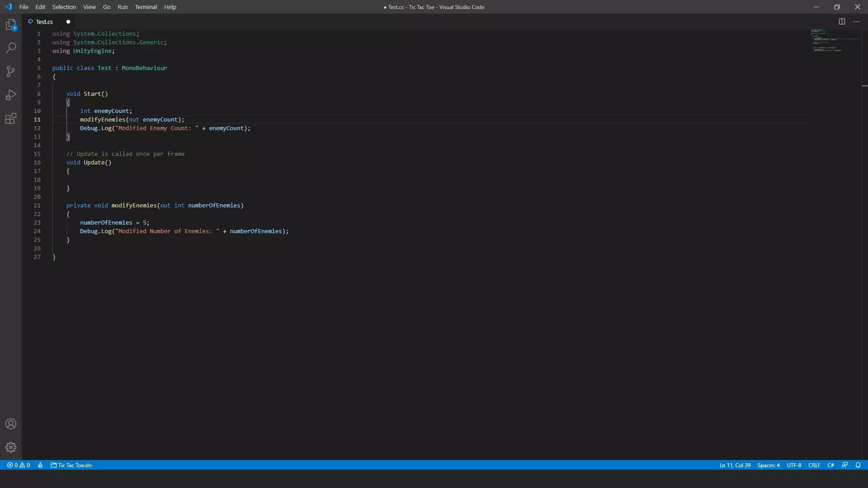Open the Edit menu

click(40, 7)
